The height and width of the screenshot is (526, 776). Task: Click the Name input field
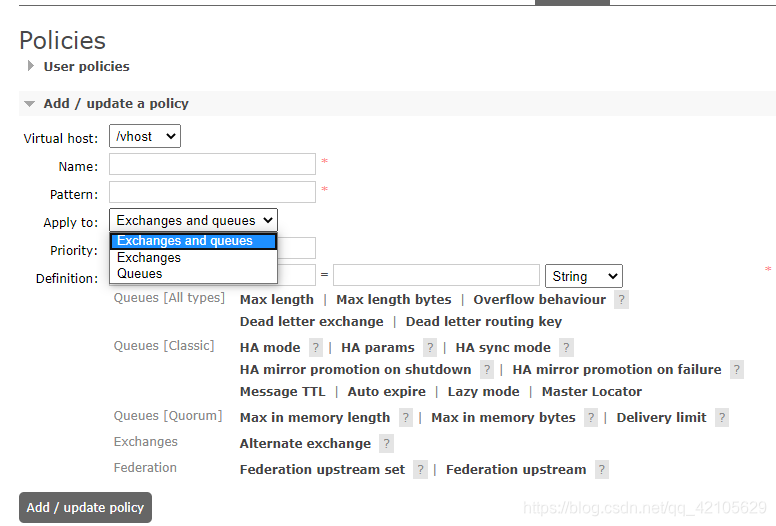click(x=212, y=164)
